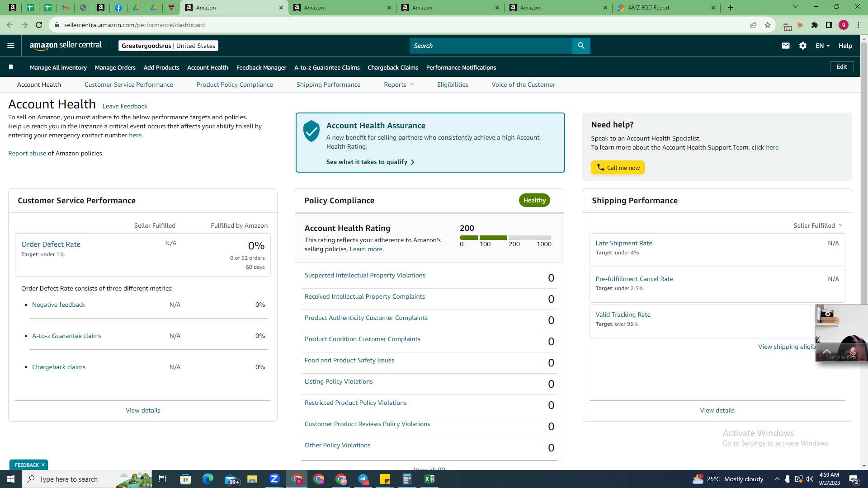Open the EN language dropdown
The height and width of the screenshot is (488, 868).
(823, 46)
